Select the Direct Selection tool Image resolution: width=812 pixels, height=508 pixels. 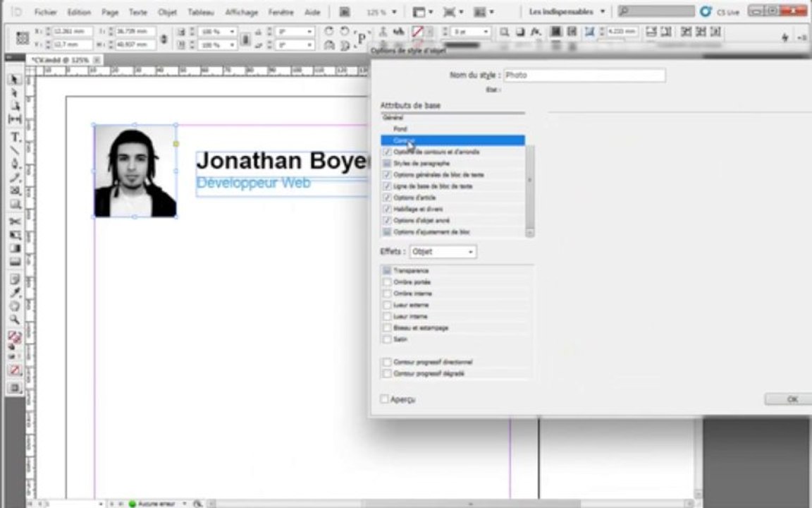tap(15, 93)
